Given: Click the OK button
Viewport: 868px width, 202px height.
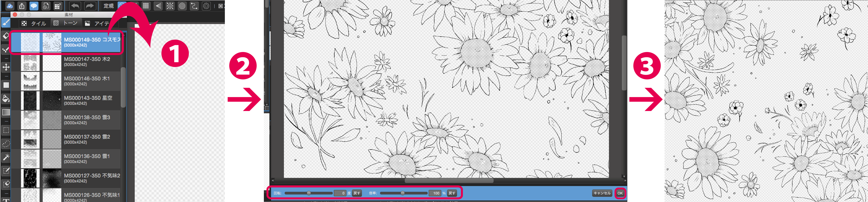Looking at the screenshot, I should click(620, 193).
